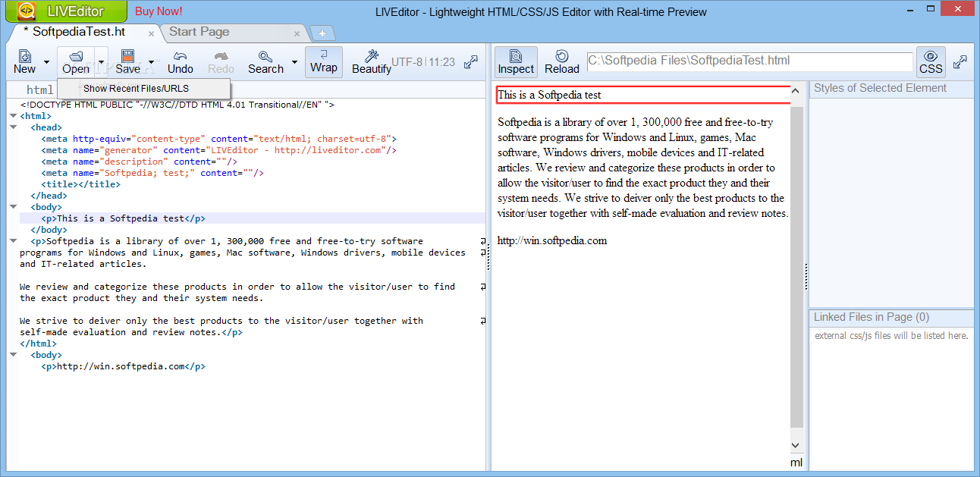The height and width of the screenshot is (477, 980).
Task: Click the 'We review and categorize' code line
Action: coord(237,287)
